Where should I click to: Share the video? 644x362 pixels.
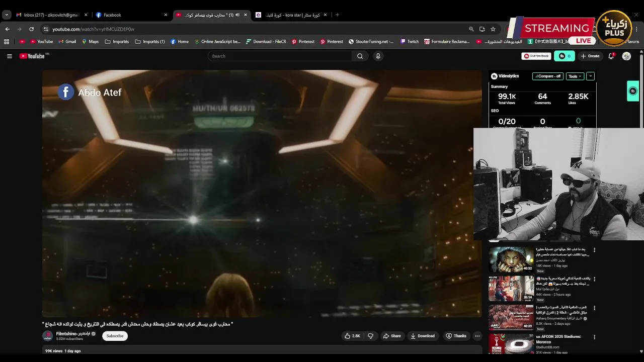click(x=391, y=336)
